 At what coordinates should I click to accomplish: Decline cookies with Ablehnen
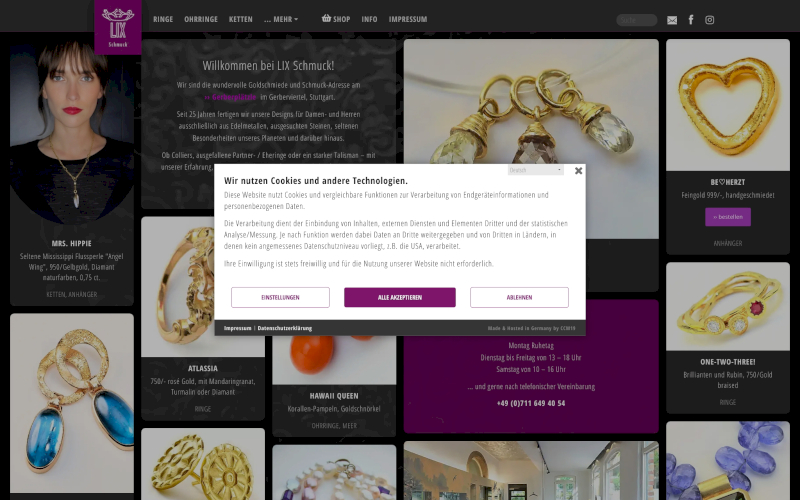pos(519,297)
